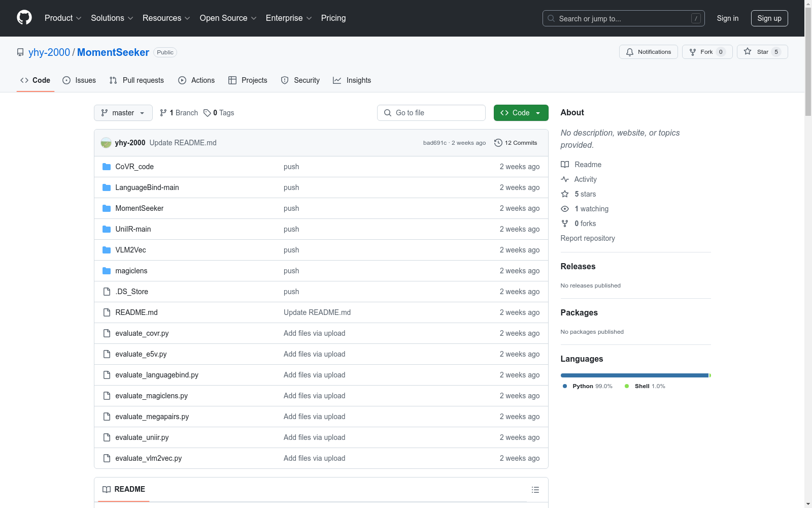Viewport: 812px width, 508px height.
Task: Click the Report repository link
Action: (587, 238)
